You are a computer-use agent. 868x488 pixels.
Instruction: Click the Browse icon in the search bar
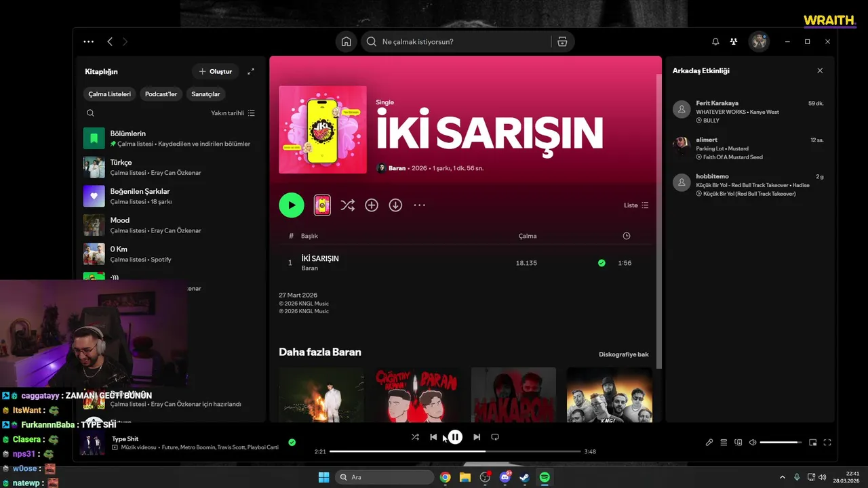click(x=562, y=41)
